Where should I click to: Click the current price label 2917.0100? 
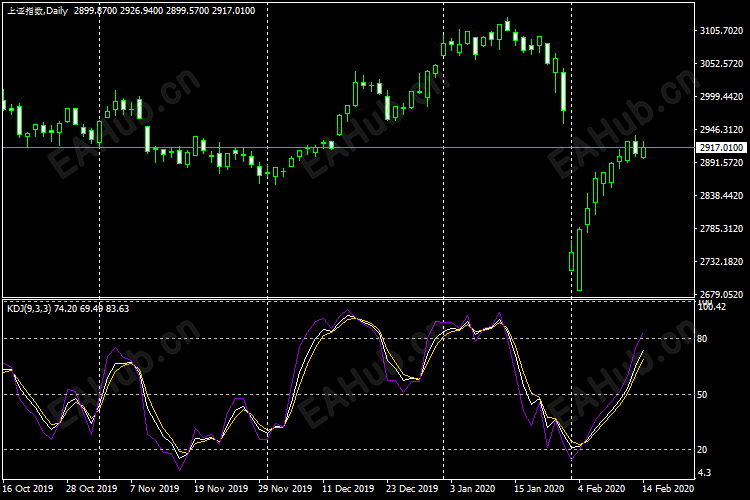click(721, 147)
